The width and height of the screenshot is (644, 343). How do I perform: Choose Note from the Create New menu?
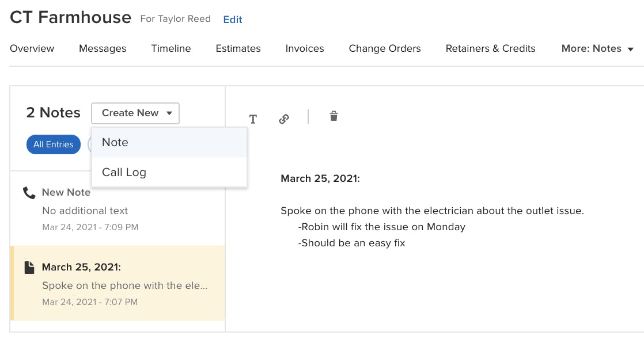tap(169, 142)
